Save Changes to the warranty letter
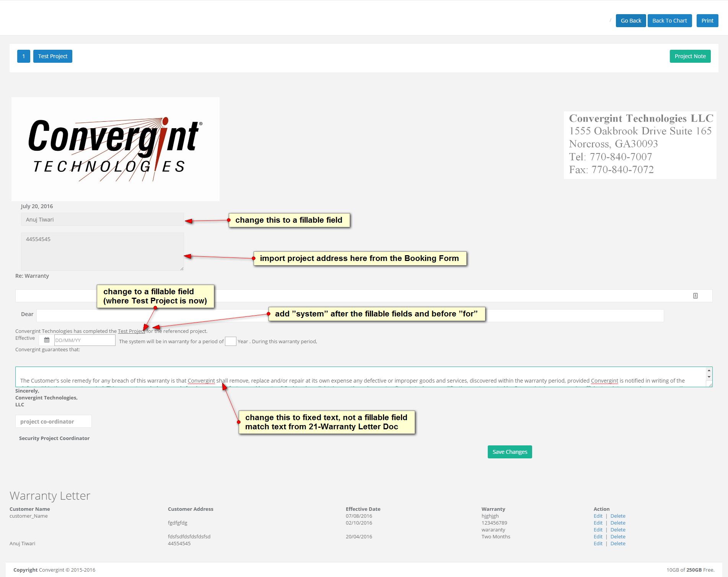Screen dimensions: 728x577 (510, 452)
